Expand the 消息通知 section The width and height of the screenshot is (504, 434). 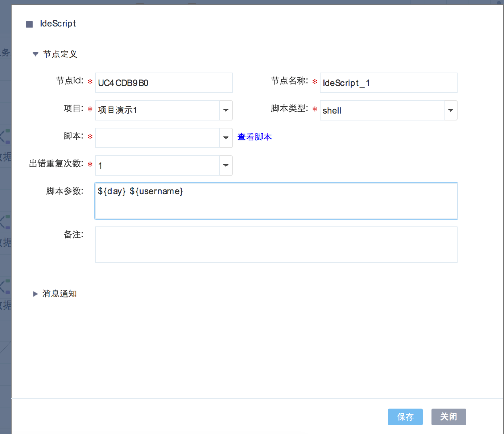pos(35,294)
